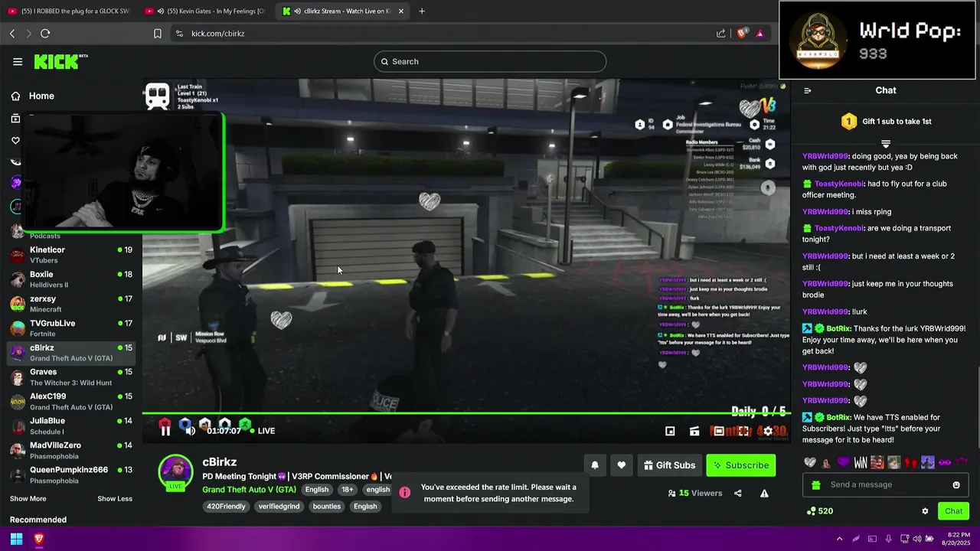Expand list with Show More

(28, 499)
